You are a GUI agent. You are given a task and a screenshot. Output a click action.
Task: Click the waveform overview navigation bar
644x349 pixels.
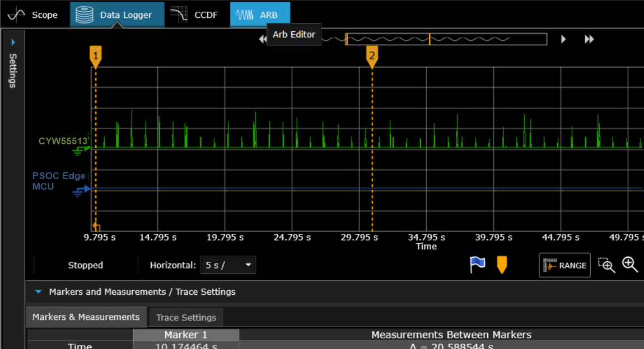445,39
